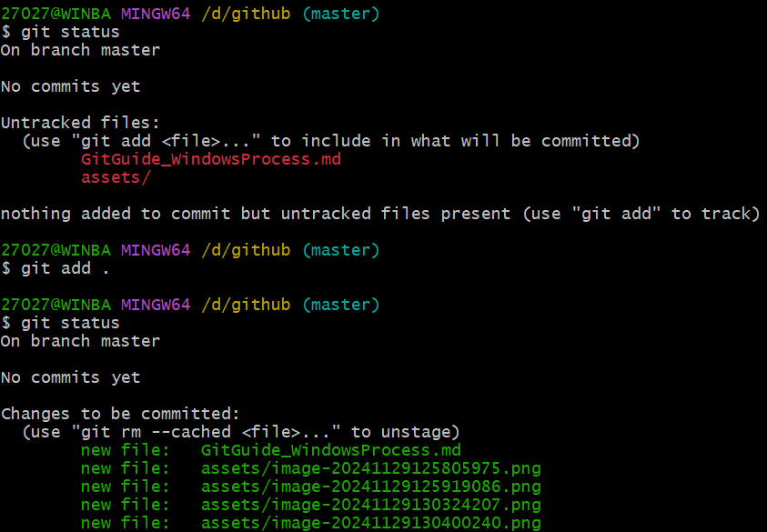The height and width of the screenshot is (532, 767).
Task: Click the assets/image-20241129125919086.png file path
Action: 370,487
